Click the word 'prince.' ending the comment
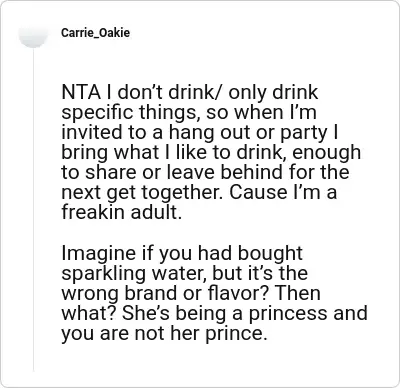Viewport: 400px width, 388px height. coord(236,333)
